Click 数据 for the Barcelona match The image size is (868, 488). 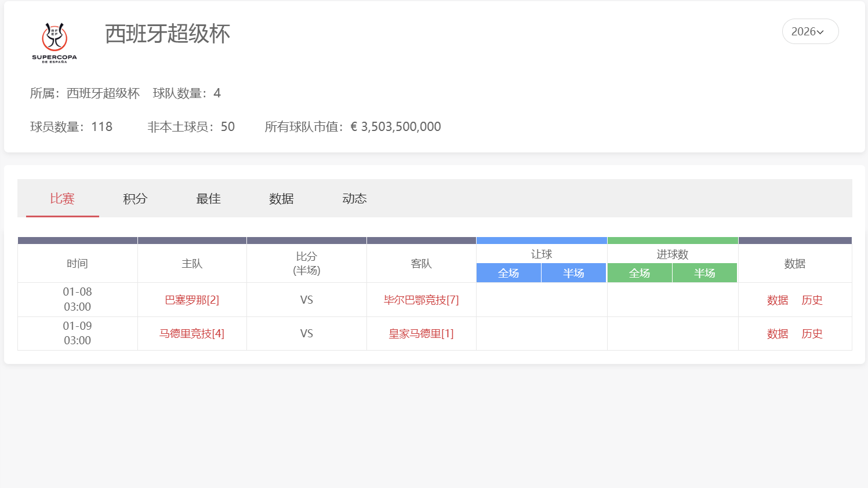tap(777, 300)
